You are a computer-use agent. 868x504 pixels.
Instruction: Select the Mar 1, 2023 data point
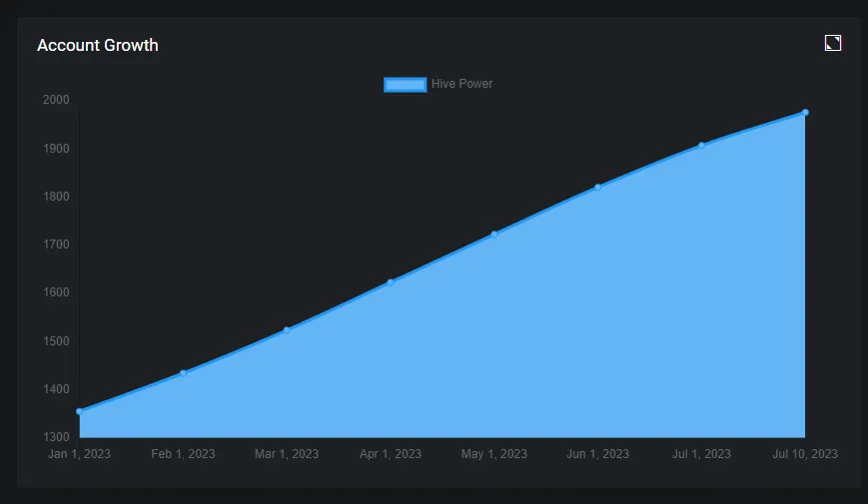pos(287,329)
